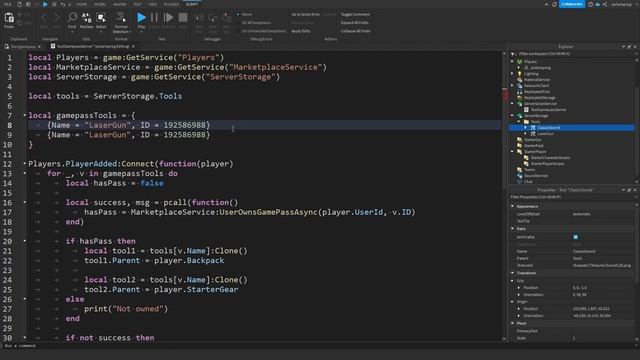
Task: Expand the Origin Orientation property
Action: coord(519,316)
